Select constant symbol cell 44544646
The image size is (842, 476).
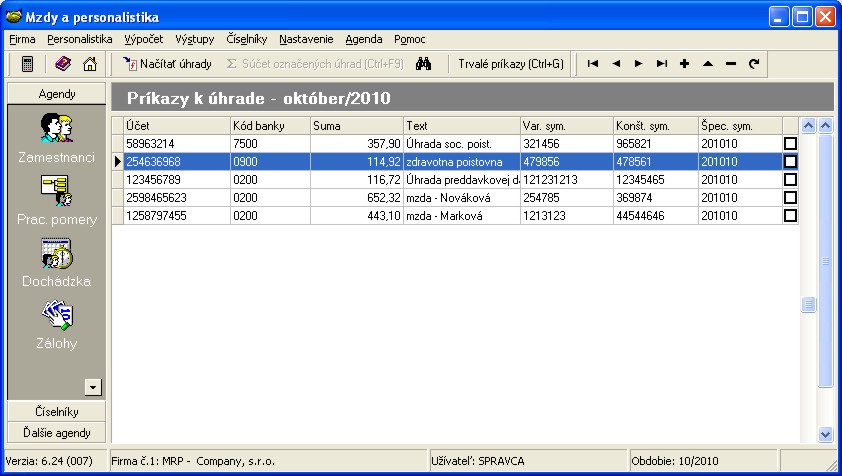click(x=656, y=215)
